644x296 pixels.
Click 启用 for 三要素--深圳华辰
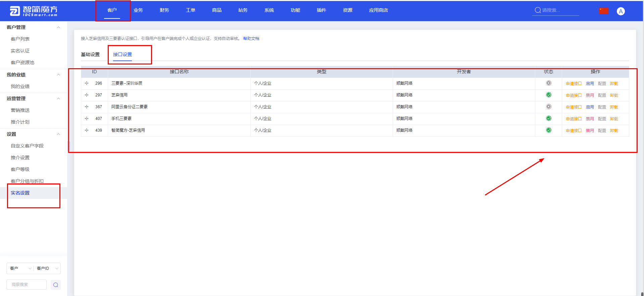coord(590,84)
